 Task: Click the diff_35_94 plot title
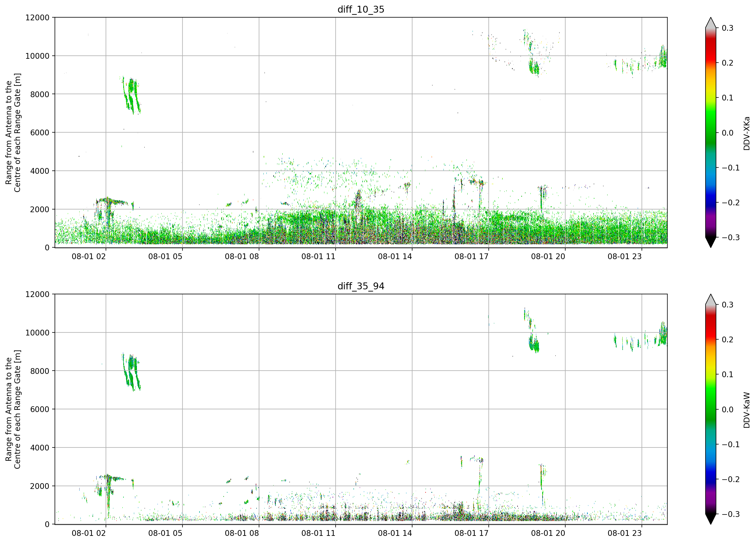pos(361,286)
